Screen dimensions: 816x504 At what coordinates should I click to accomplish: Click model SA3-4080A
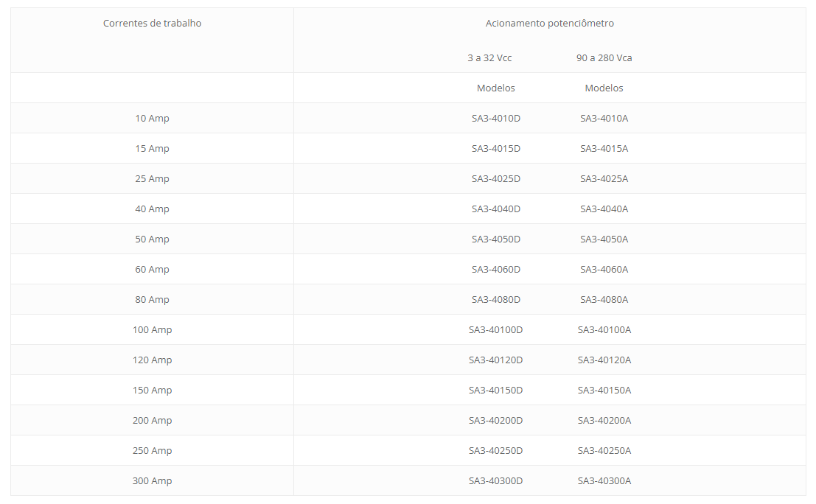(x=604, y=300)
